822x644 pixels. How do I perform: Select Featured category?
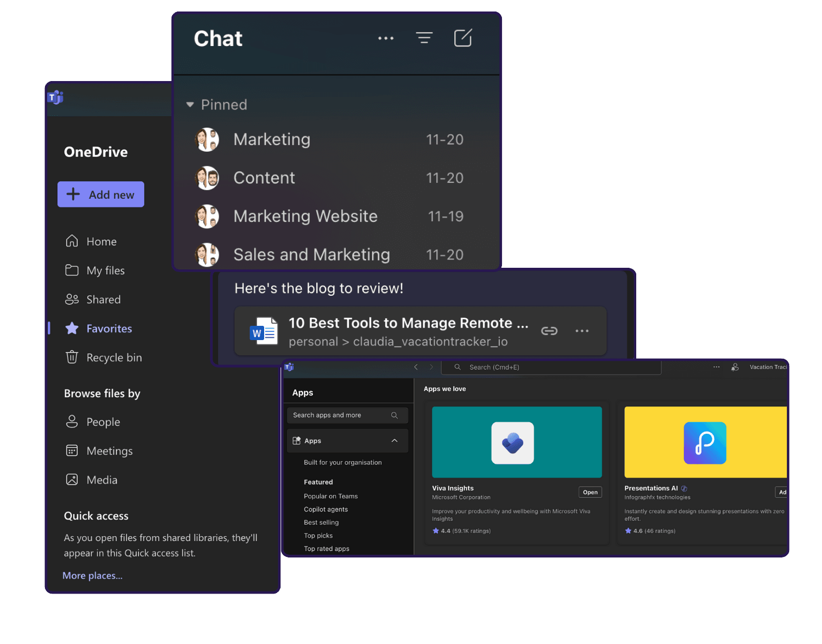318,482
